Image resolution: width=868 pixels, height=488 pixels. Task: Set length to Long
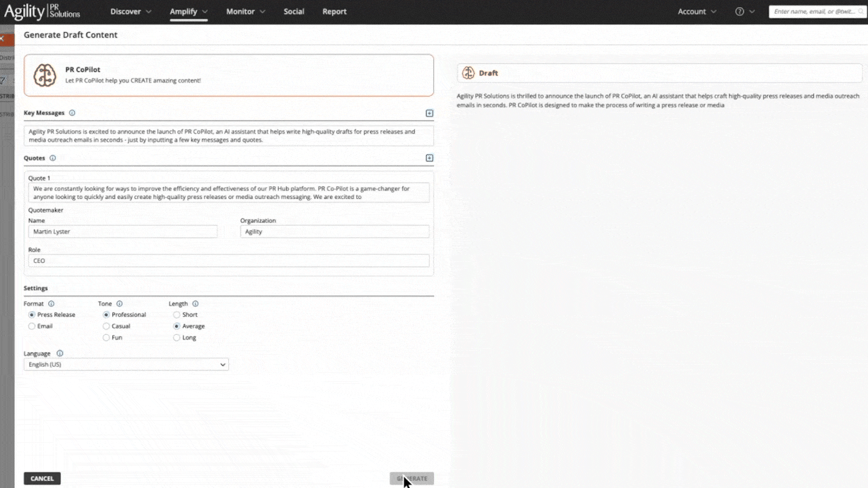point(177,338)
